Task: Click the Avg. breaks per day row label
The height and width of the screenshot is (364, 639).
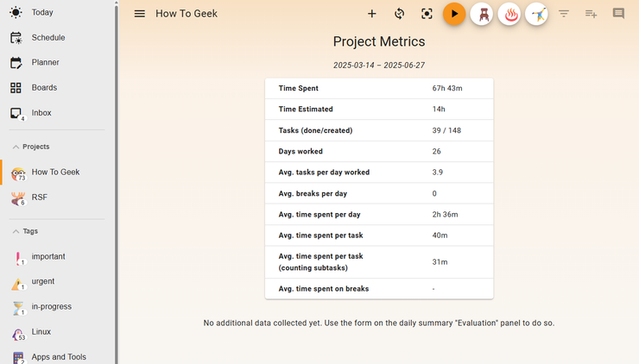Action: click(x=313, y=193)
